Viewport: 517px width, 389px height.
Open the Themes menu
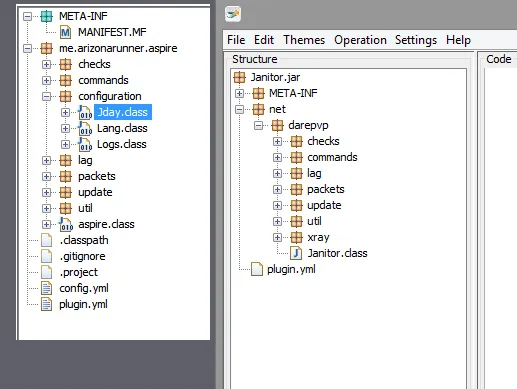(304, 40)
